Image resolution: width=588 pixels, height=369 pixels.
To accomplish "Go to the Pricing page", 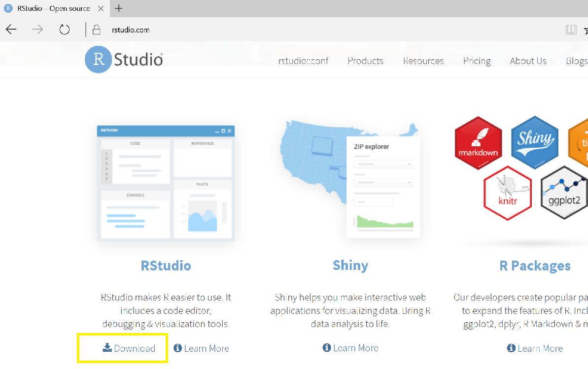I will tap(477, 61).
